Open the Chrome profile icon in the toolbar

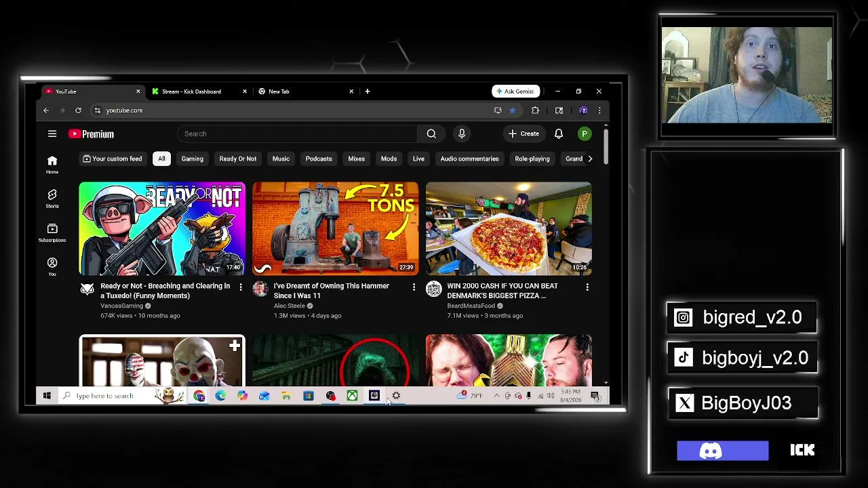pyautogui.click(x=583, y=110)
